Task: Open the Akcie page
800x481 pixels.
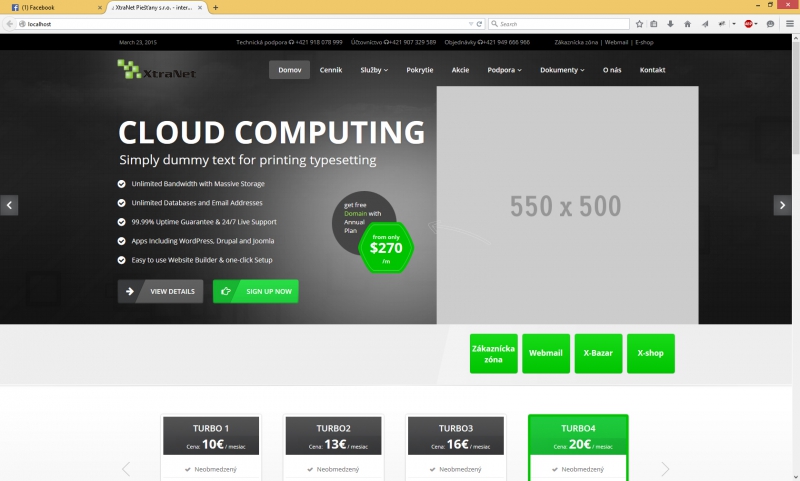Action: click(460, 70)
